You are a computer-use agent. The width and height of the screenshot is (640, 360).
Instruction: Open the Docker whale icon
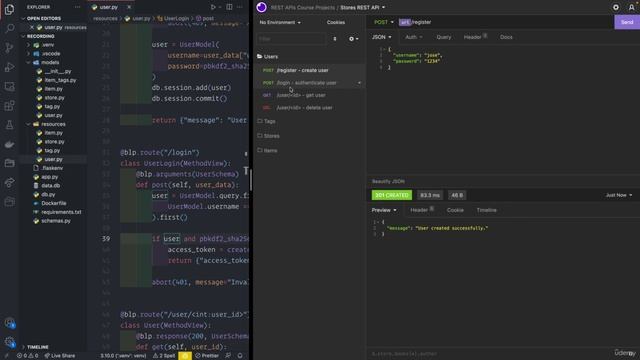[9, 144]
